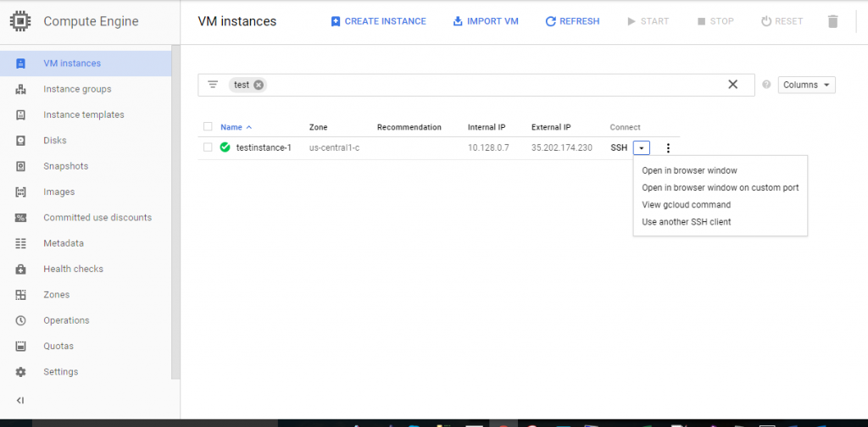Click the CREATE INSTANCE button

click(378, 21)
